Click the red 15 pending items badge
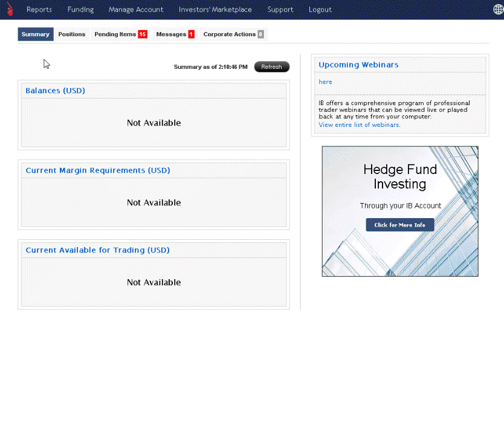Screen dimensions: 504x435 pos(143,34)
